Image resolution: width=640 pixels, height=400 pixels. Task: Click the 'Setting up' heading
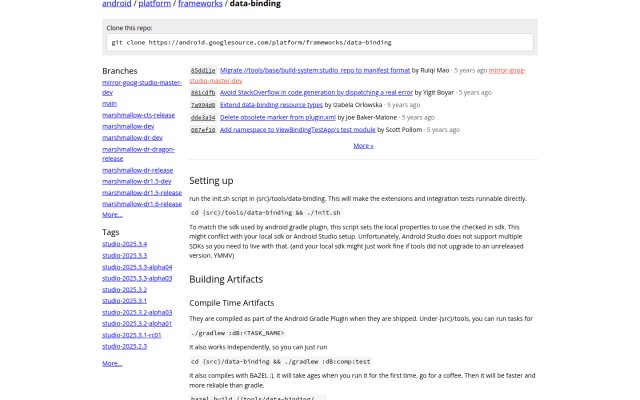click(211, 181)
